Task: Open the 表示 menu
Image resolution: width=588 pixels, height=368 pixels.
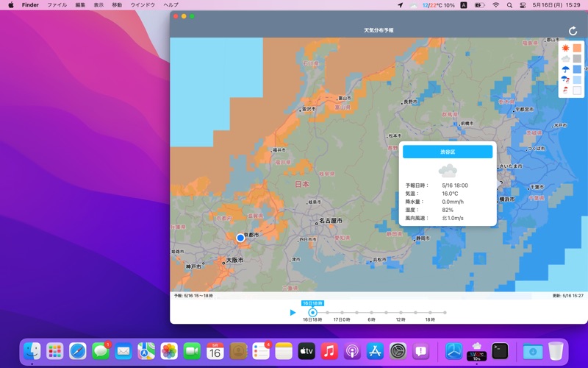Action: click(98, 5)
